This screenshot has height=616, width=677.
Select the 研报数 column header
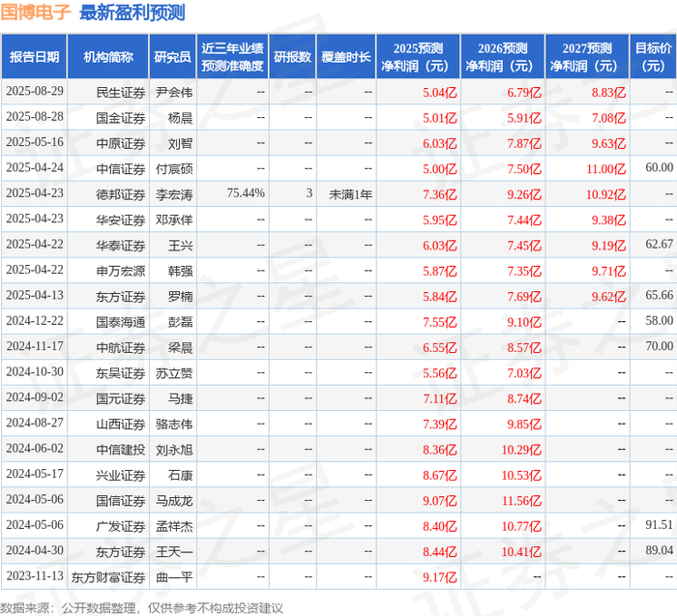coord(292,56)
